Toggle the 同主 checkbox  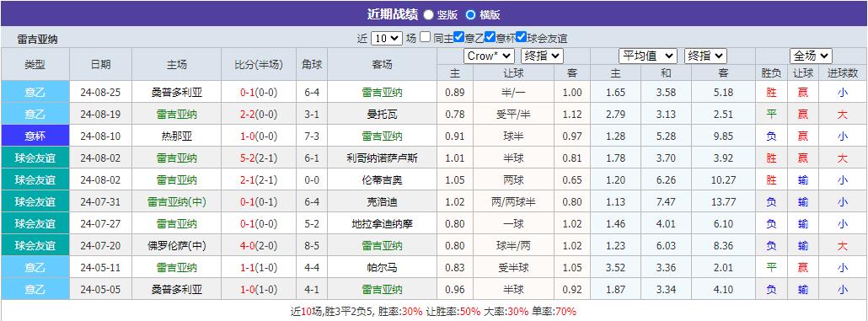click(x=425, y=38)
